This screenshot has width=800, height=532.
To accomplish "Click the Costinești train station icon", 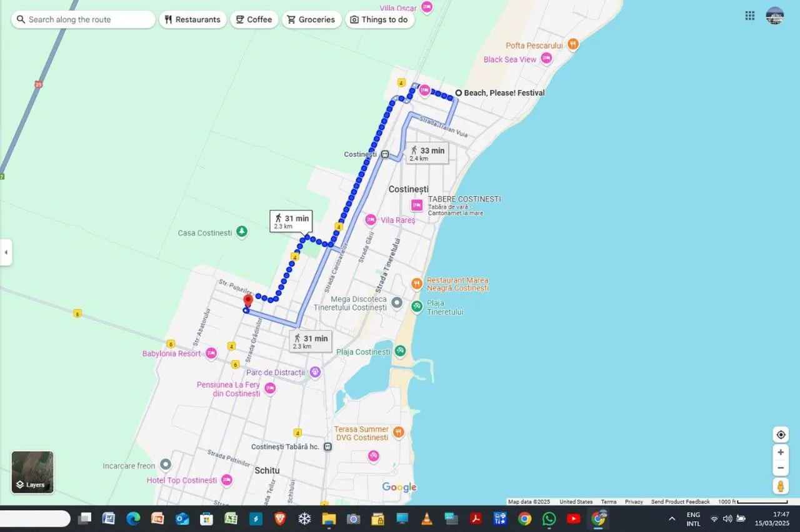I will point(386,154).
